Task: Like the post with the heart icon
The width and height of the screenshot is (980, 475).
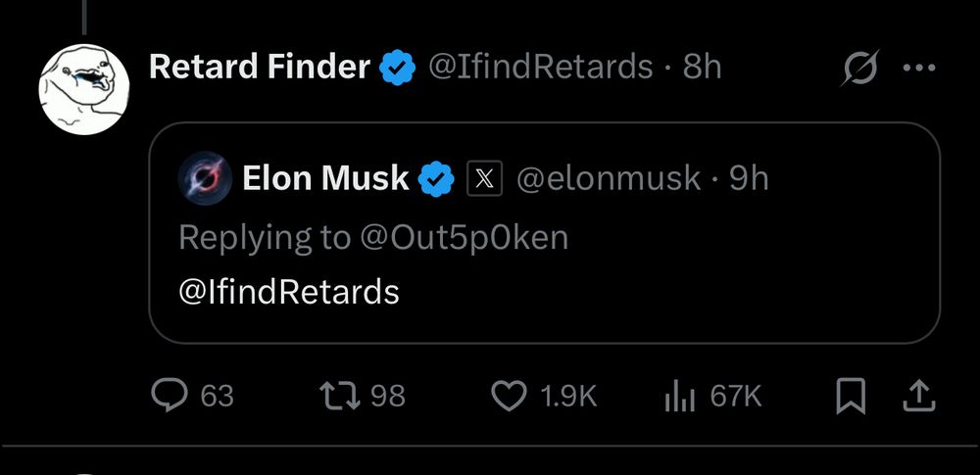Action: click(x=510, y=397)
